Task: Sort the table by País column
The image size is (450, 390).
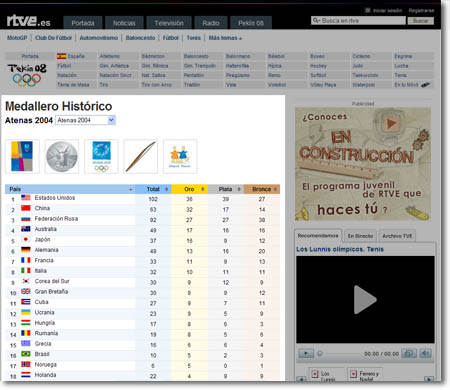Action: point(70,189)
